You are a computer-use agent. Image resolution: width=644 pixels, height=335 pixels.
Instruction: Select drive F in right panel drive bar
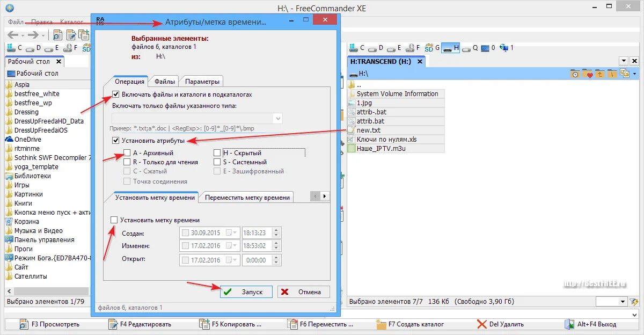[413, 48]
